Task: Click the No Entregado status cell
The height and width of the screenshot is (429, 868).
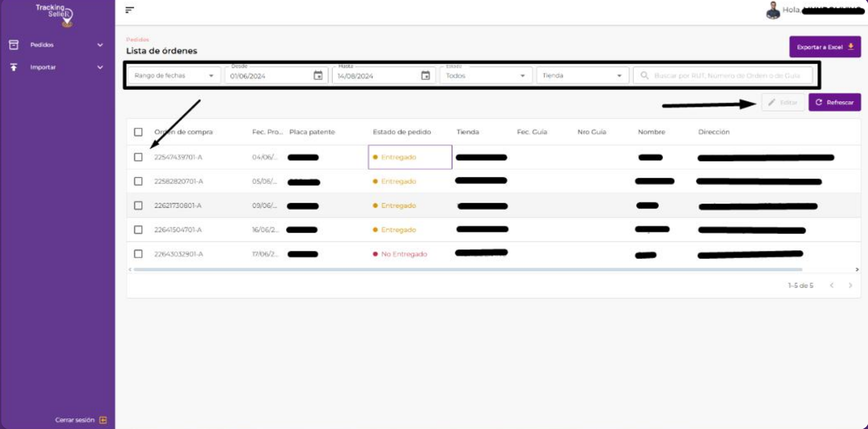Action: (400, 254)
